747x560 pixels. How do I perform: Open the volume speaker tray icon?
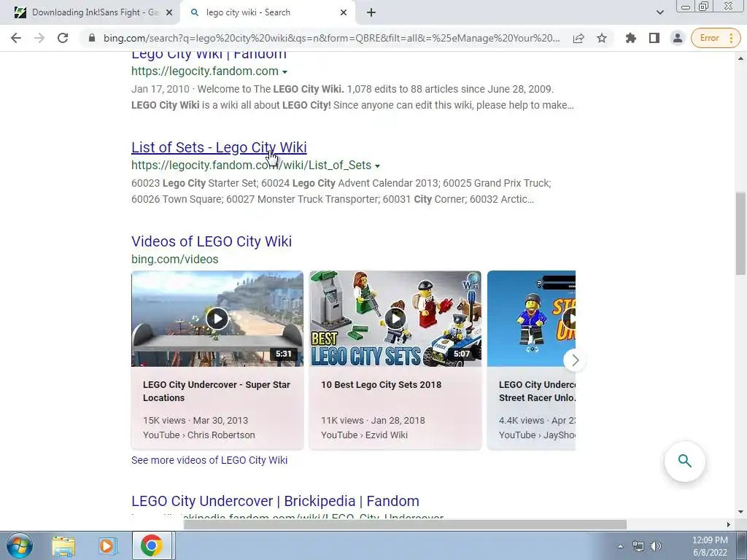[x=656, y=546]
